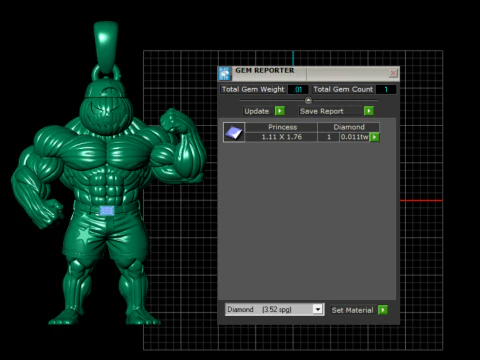Click the Save Report label
This screenshot has height=360, width=480.
[x=321, y=111]
